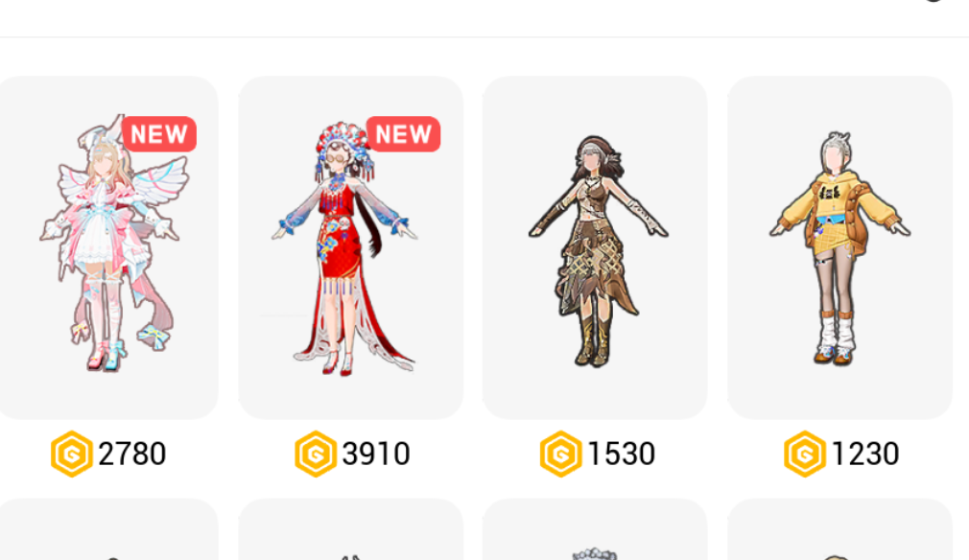The height and width of the screenshot is (560, 969).
Task: Click the 1230 price label
Action: pyautogui.click(x=865, y=454)
